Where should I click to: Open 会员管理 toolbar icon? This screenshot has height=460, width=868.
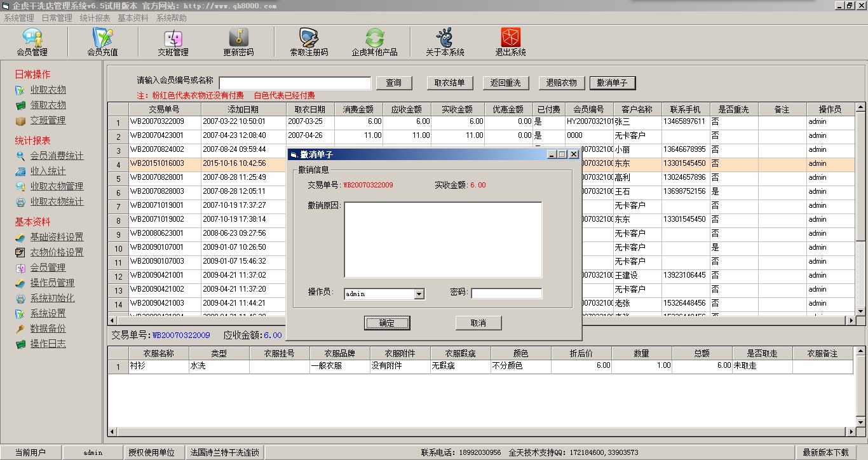[32, 37]
